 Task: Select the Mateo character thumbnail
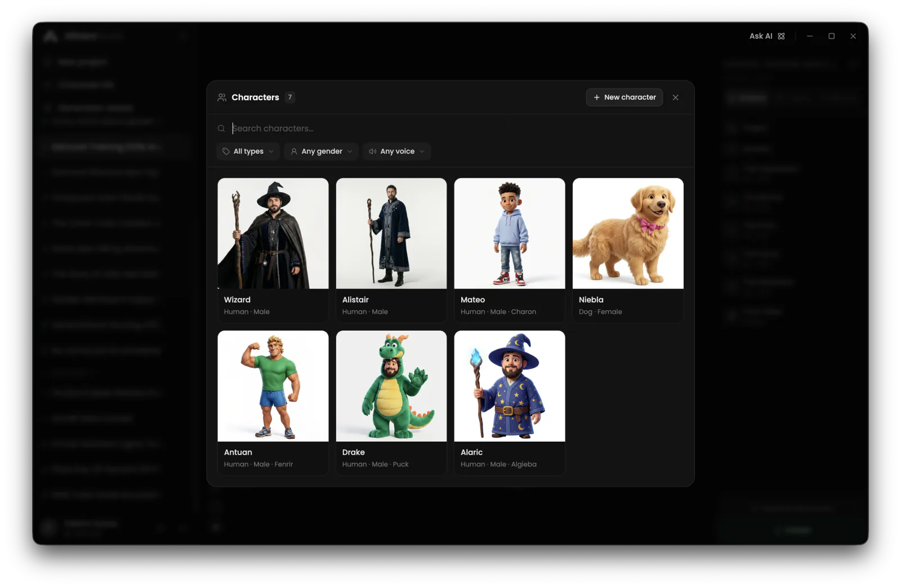(510, 234)
